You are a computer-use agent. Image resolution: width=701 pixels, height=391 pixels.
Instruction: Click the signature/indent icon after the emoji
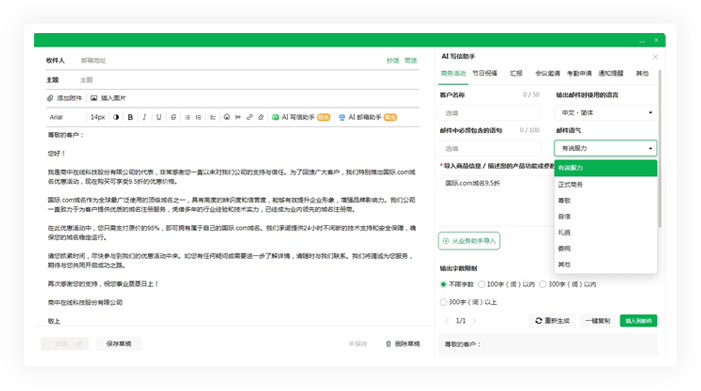[238, 117]
